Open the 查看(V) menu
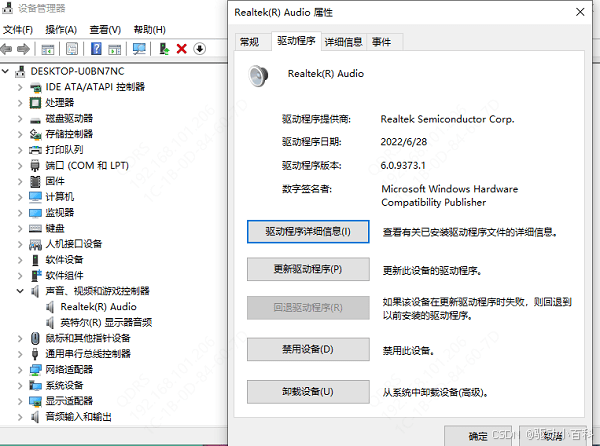The width and height of the screenshot is (600, 446). (105, 30)
